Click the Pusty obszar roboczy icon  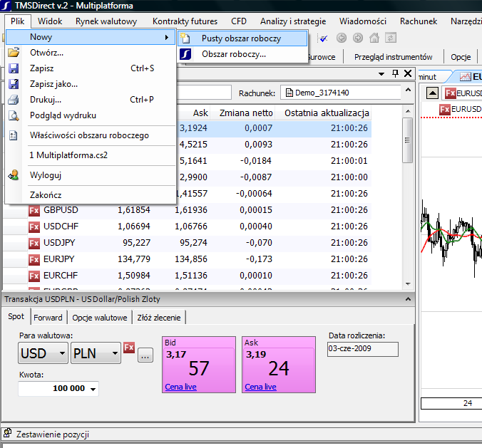click(185, 38)
